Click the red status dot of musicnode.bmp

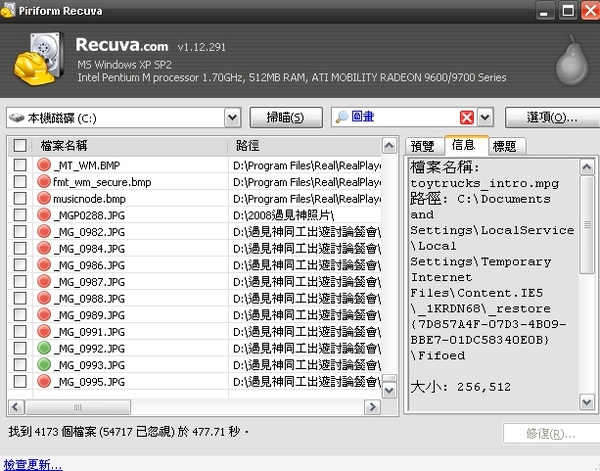click(x=44, y=198)
